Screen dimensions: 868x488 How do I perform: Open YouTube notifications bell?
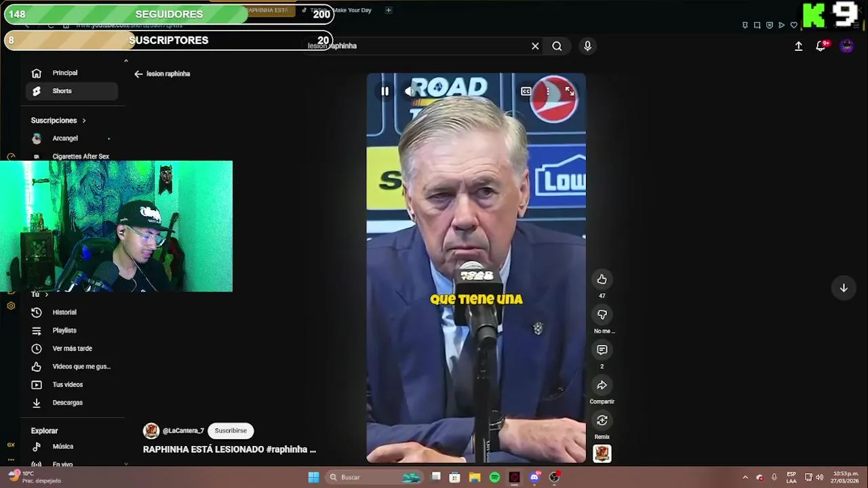821,46
